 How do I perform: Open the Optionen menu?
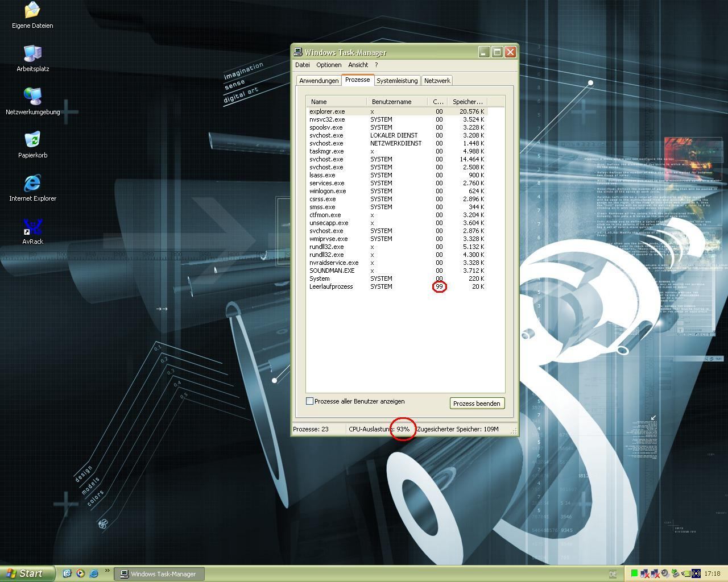pos(329,65)
